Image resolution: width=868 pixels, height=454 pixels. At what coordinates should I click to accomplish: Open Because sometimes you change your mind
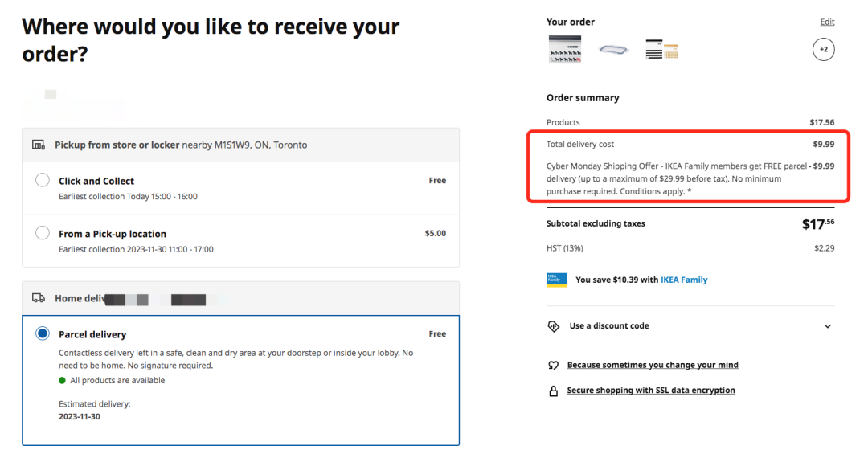[653, 365]
